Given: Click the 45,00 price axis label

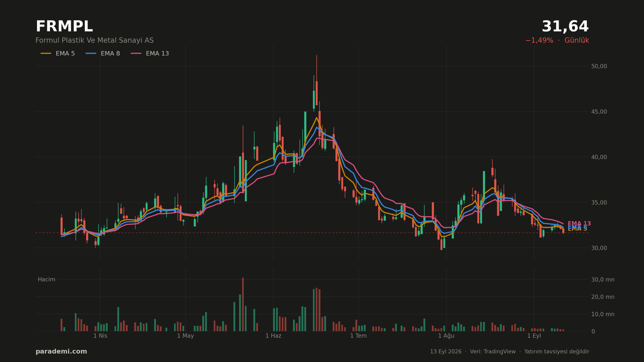Looking at the screenshot, I should coord(599,111).
